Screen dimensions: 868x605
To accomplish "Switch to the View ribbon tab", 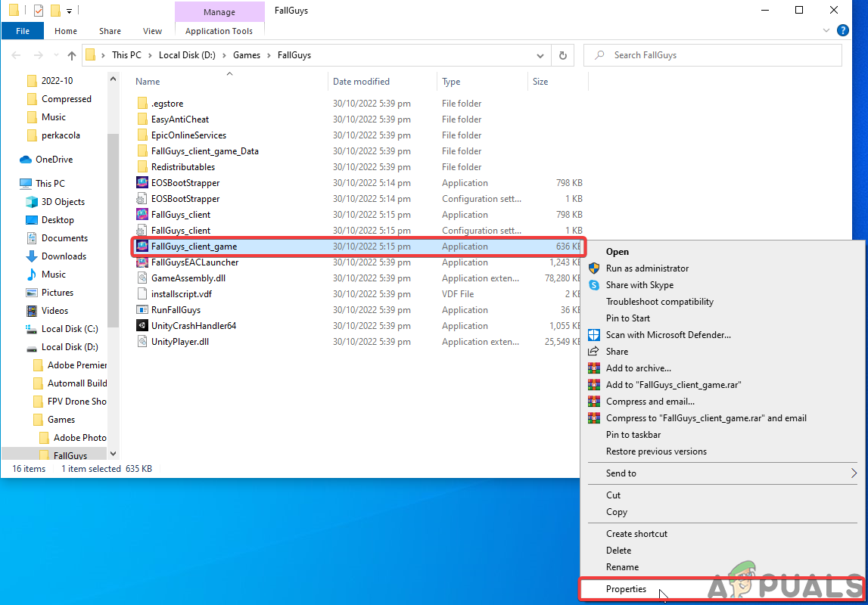I will point(152,31).
